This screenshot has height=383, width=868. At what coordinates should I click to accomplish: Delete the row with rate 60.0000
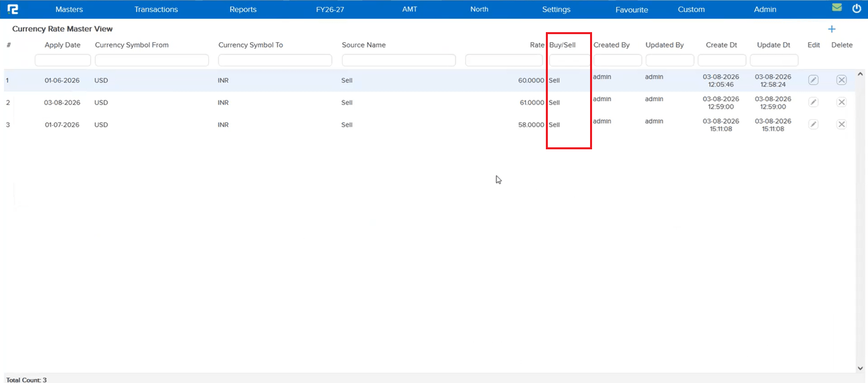842,80
